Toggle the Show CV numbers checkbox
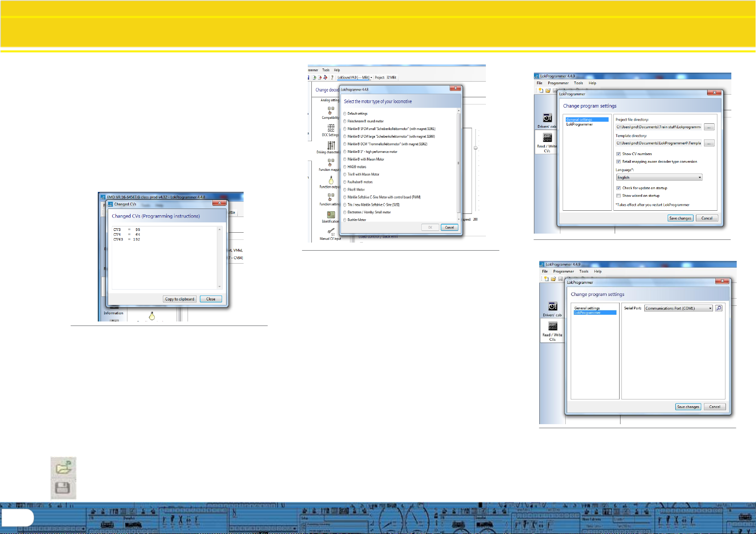The width and height of the screenshot is (756, 534). (x=618, y=154)
